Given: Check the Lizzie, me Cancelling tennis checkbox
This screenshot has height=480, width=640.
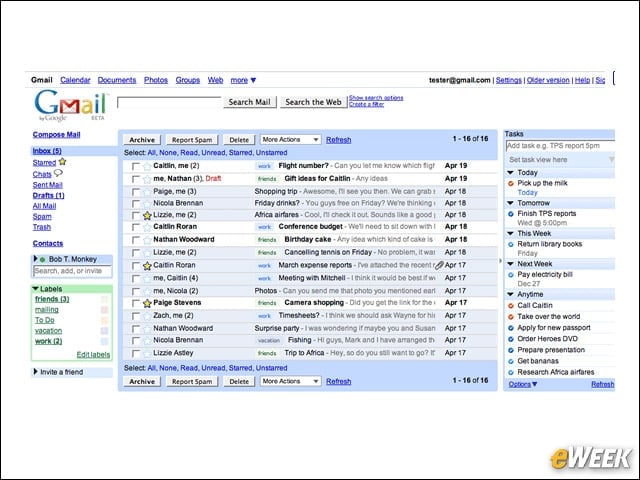Looking at the screenshot, I should [136, 253].
